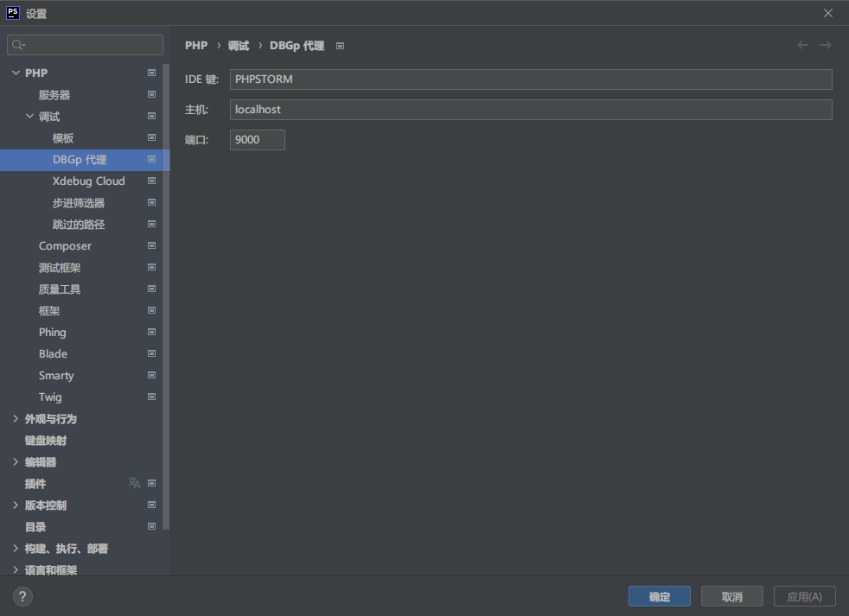
Task: Click the 应用(A) button
Action: pyautogui.click(x=805, y=596)
